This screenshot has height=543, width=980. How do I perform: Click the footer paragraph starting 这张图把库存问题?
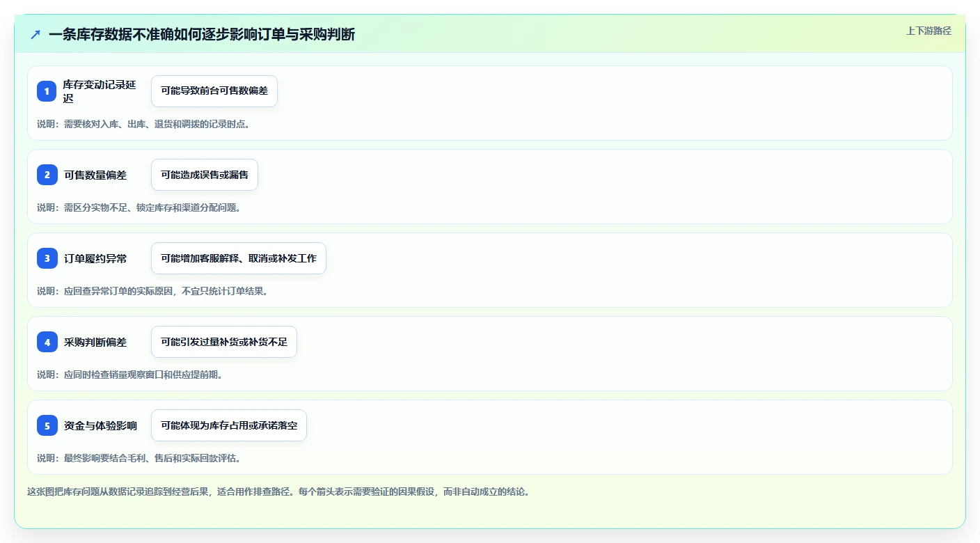click(279, 491)
